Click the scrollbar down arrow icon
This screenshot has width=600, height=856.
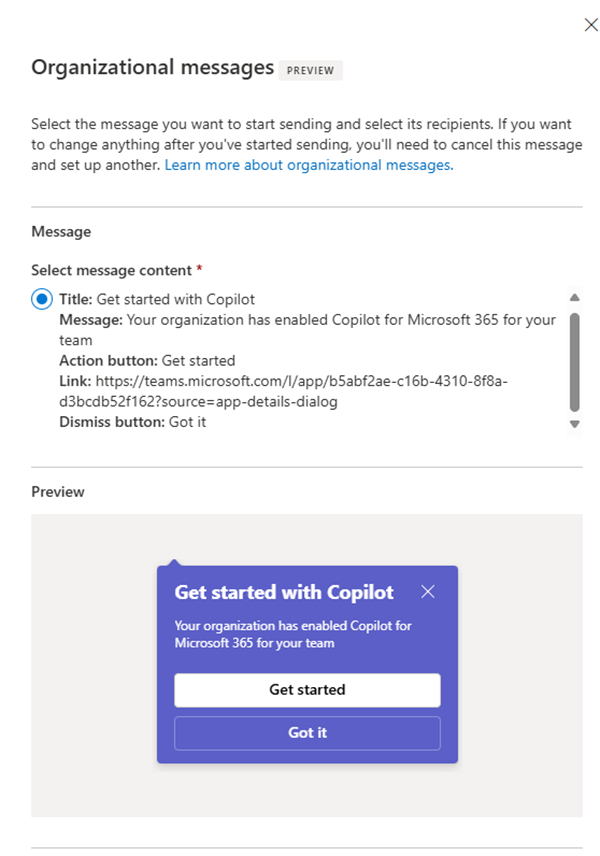tap(575, 424)
